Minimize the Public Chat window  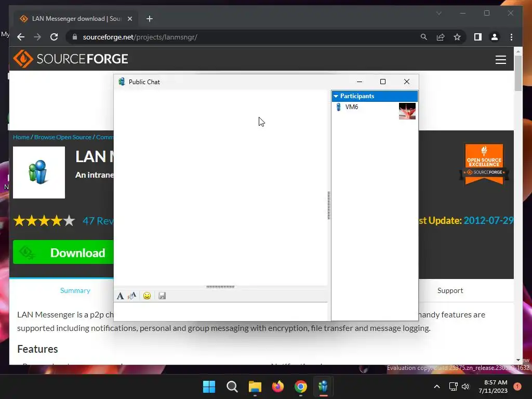[x=360, y=82]
